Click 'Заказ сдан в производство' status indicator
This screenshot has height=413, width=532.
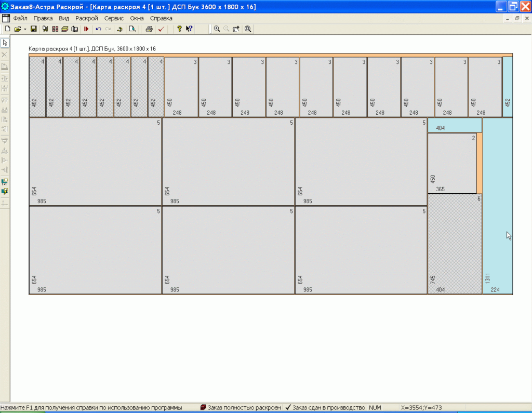(325, 408)
